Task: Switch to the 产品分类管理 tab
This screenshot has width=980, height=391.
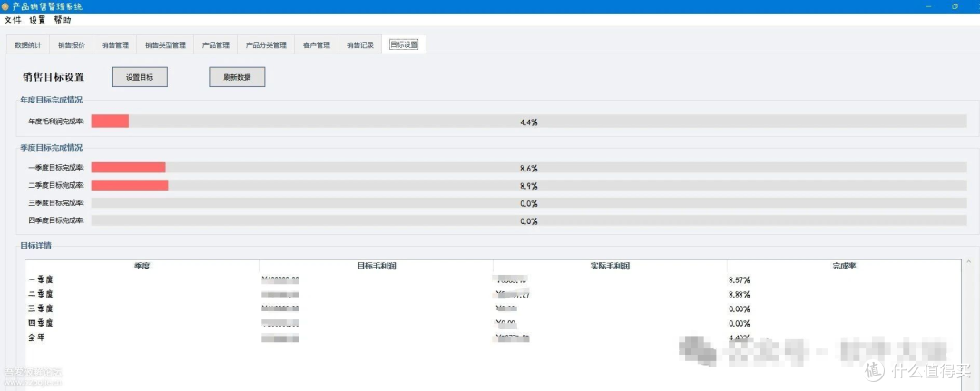Action: coord(266,45)
